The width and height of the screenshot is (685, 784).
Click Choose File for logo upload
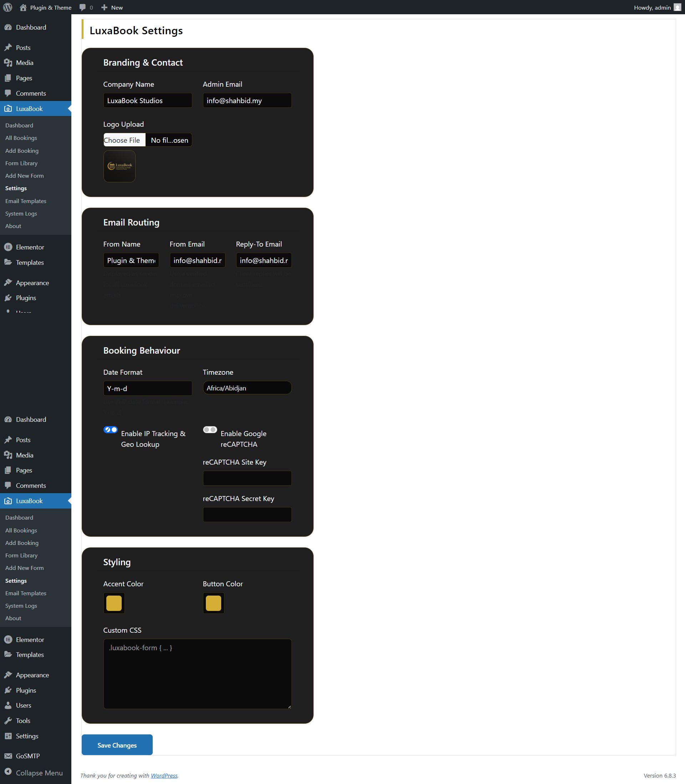[x=124, y=140]
